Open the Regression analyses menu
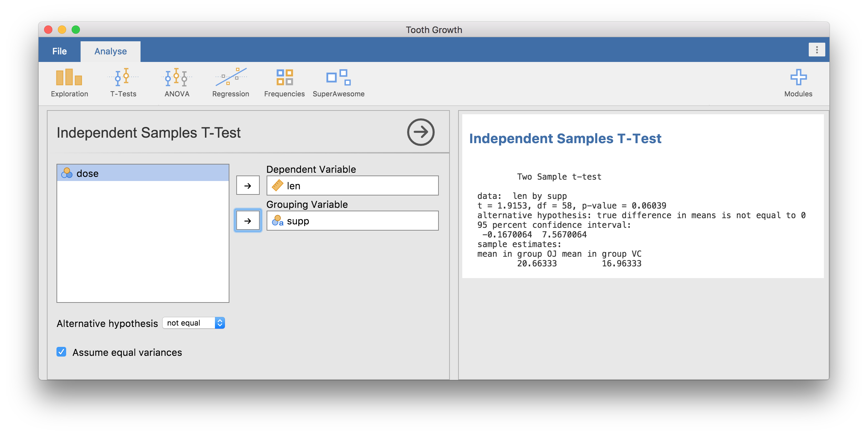 pyautogui.click(x=230, y=83)
